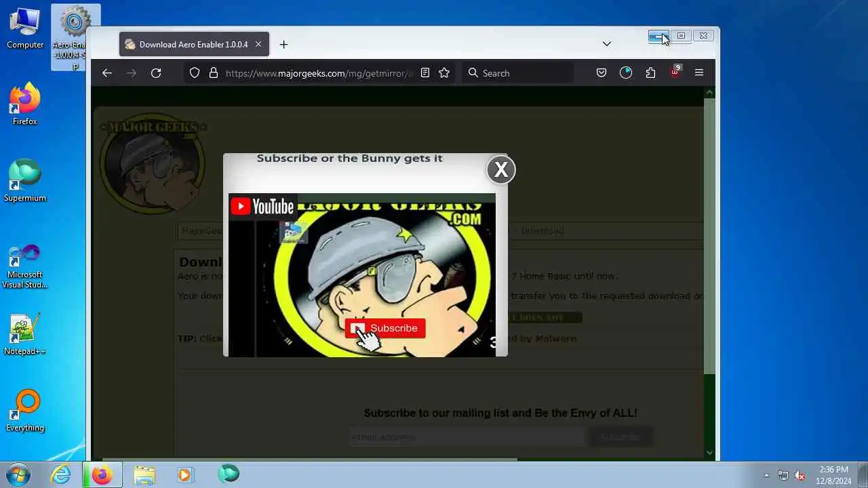Image resolution: width=868 pixels, height=488 pixels.
Task: Click the Major Geeks video thumbnail
Action: click(x=362, y=275)
